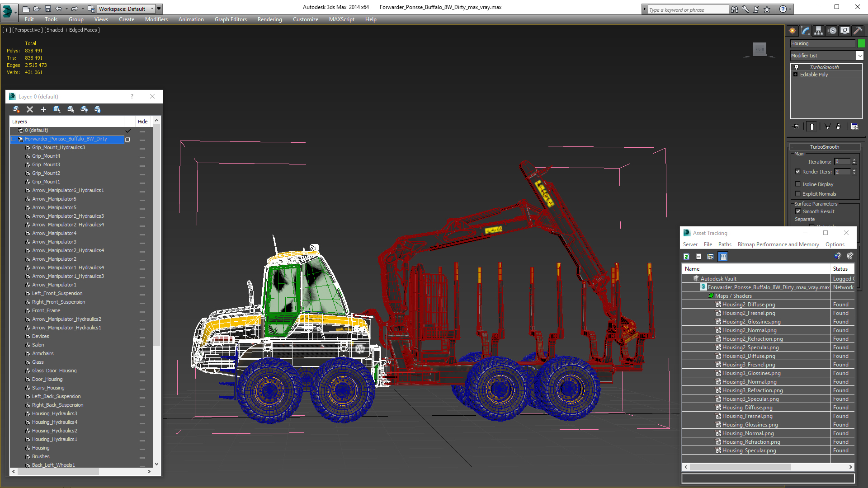This screenshot has width=868, height=488.
Task: Open the Display command panel tab
Action: click(x=845, y=31)
